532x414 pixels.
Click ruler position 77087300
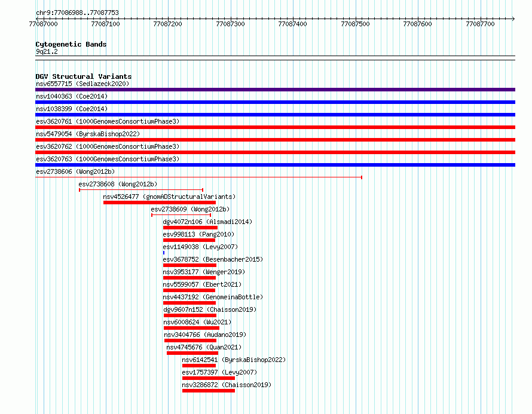[x=230, y=24]
